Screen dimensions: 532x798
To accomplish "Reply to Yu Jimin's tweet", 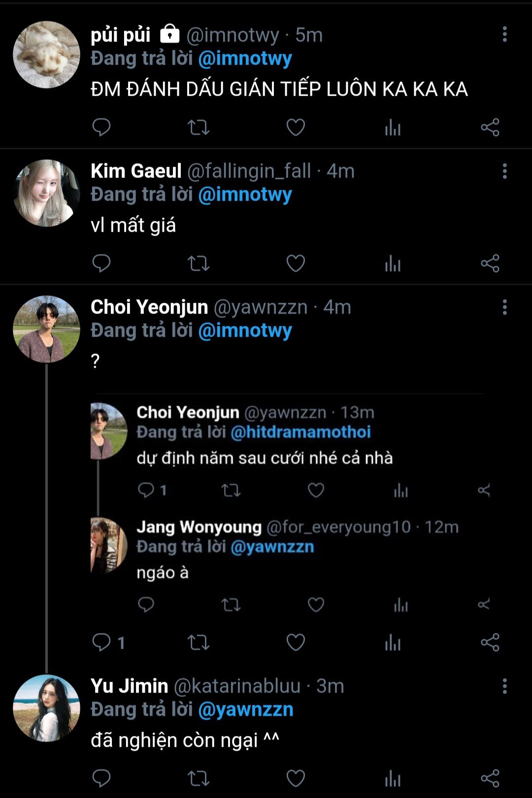I will coord(101,778).
